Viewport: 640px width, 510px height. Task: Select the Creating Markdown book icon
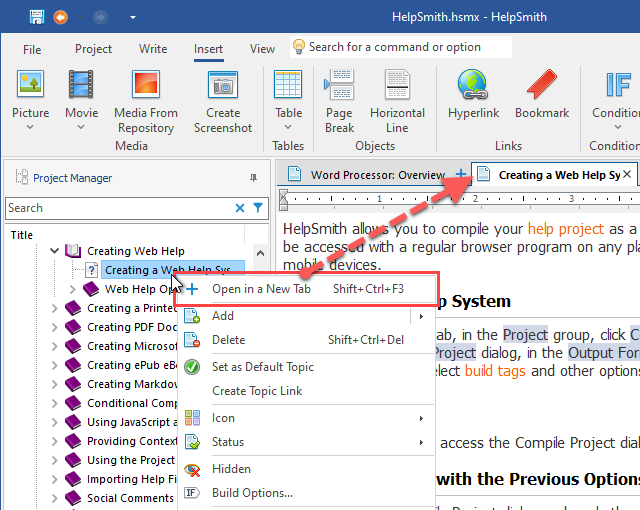pyautogui.click(x=73, y=384)
